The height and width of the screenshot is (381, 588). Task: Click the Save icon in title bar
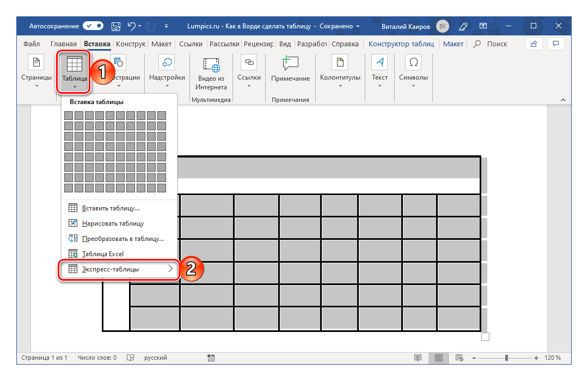tap(115, 26)
